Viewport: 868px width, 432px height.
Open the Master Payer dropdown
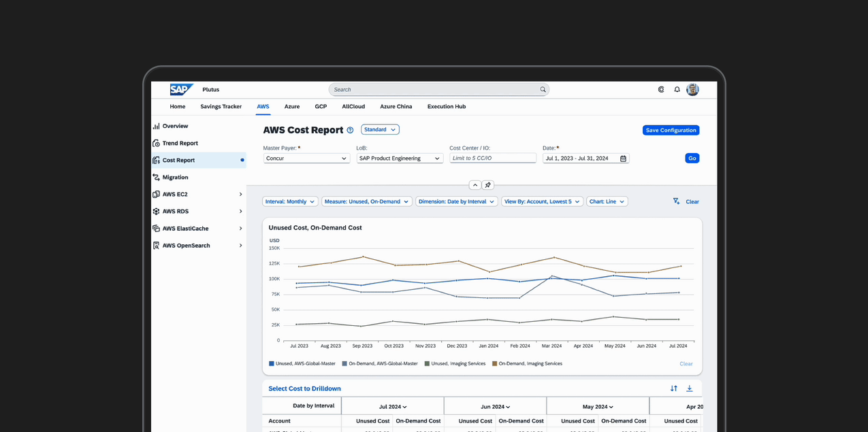point(306,159)
